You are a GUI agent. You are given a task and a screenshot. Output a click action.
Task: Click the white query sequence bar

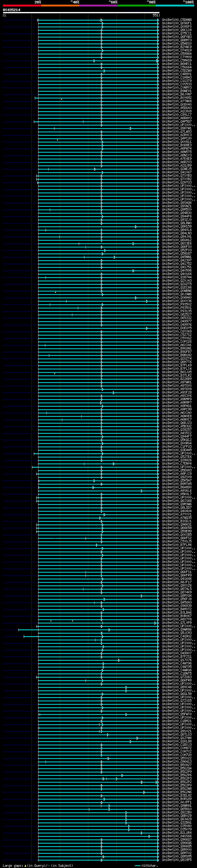[81, 12]
